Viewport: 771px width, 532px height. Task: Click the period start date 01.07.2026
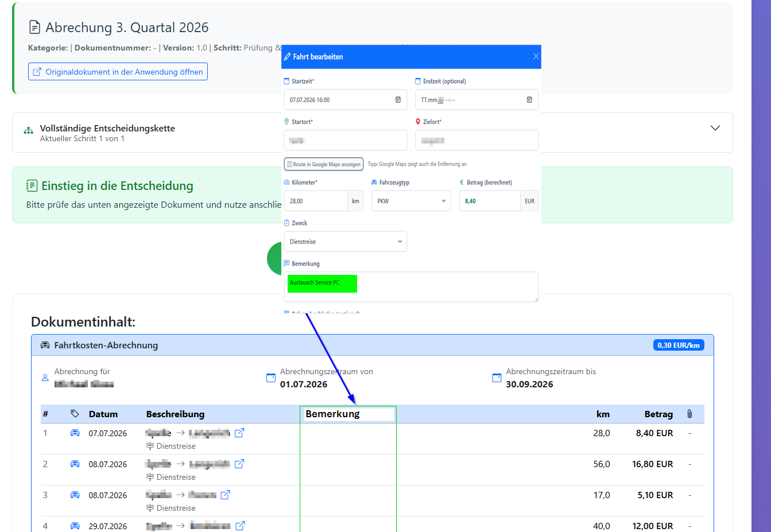304,384
